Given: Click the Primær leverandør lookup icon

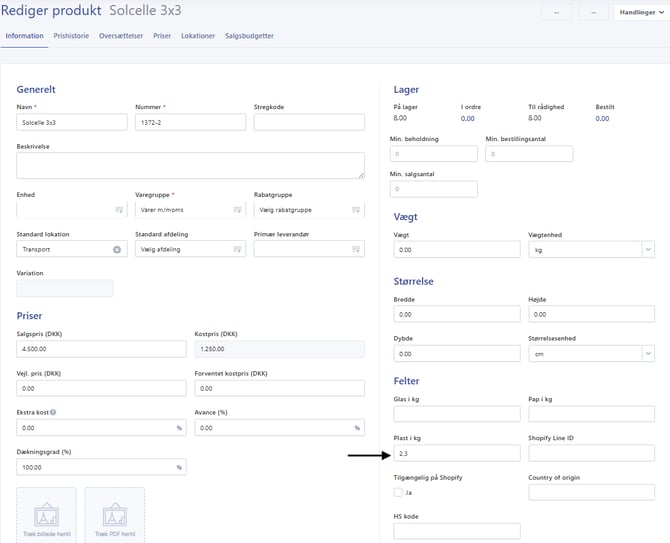Looking at the screenshot, I should [x=357, y=249].
